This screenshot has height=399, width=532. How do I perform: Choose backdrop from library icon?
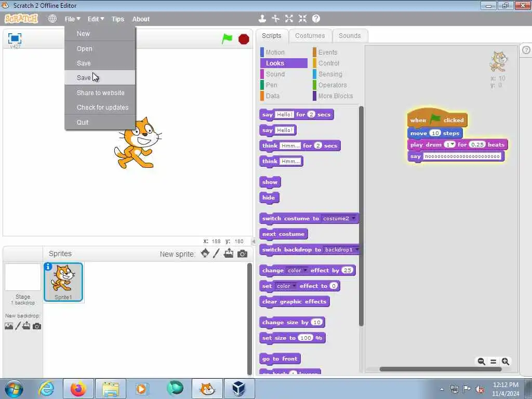pos(9,326)
